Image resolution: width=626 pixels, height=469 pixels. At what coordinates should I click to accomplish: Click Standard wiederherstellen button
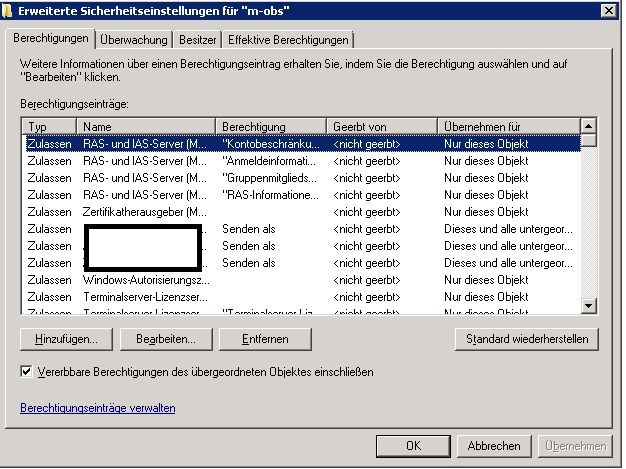pyautogui.click(x=526, y=340)
